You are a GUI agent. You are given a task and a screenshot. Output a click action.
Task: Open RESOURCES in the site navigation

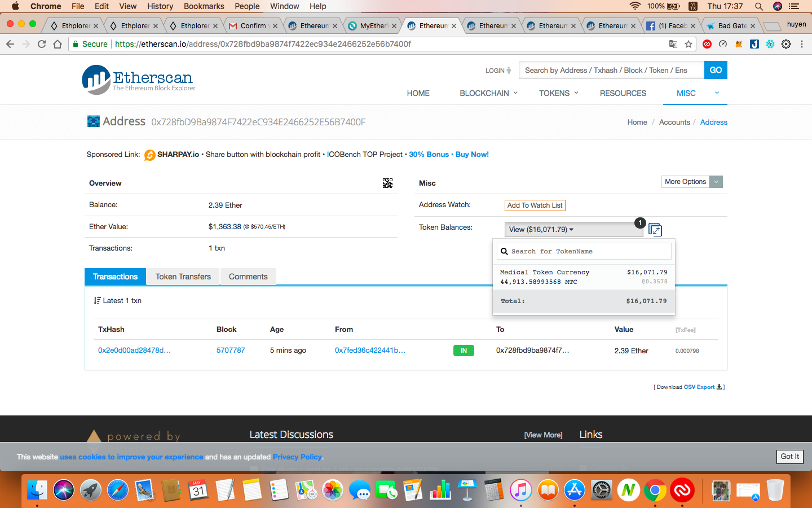point(623,93)
